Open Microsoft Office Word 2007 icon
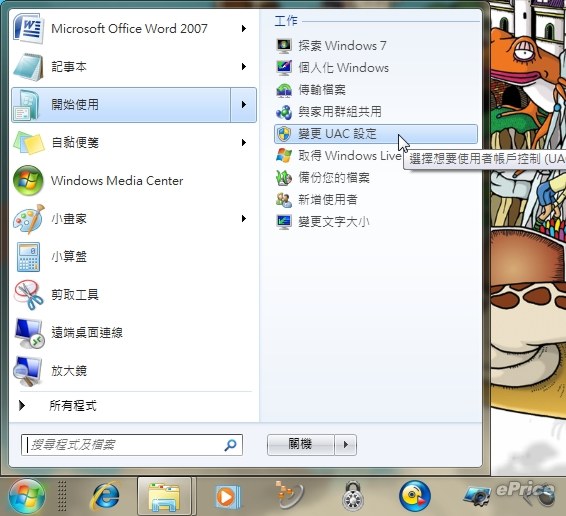Screen dimensions: 566x516 pyautogui.click(x=28, y=28)
